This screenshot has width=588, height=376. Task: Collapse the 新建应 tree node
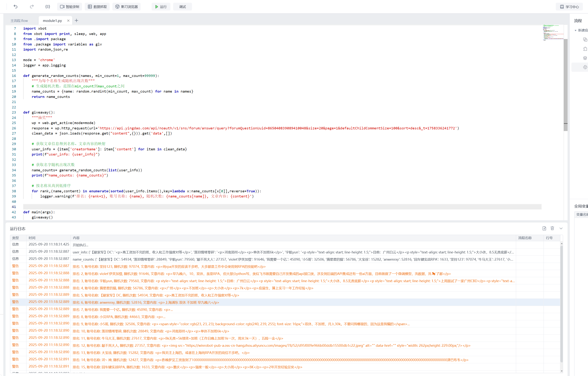[575, 30]
